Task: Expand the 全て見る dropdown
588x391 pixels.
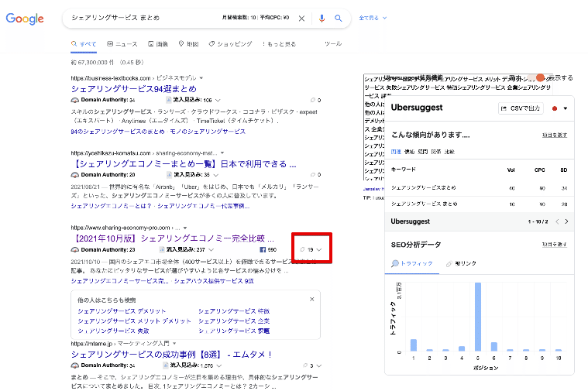Action: pos(373,18)
